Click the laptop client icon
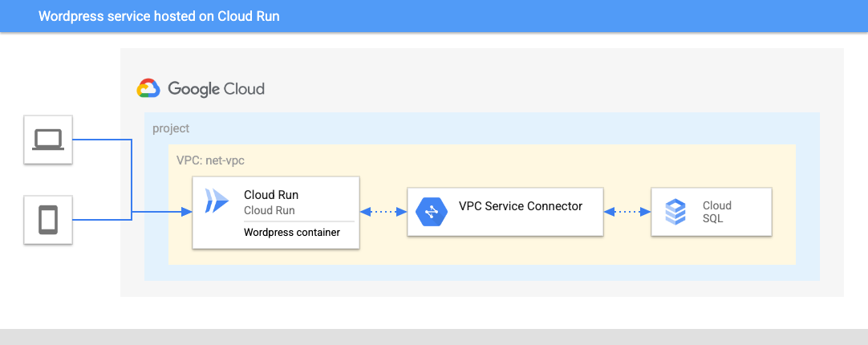 click(x=48, y=140)
